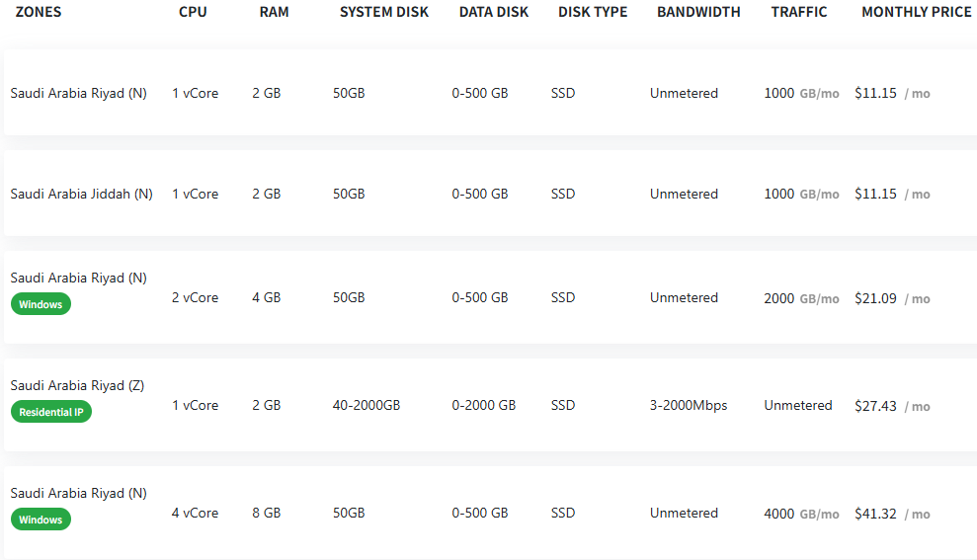The height and width of the screenshot is (560, 977).
Task: Click the DATA DISK column header
Action: coord(493,12)
